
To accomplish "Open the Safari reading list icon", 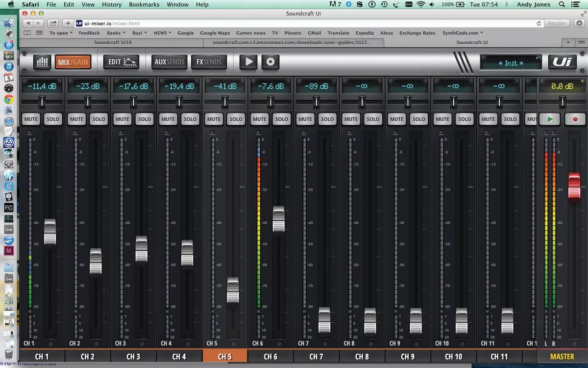I will (x=27, y=33).
